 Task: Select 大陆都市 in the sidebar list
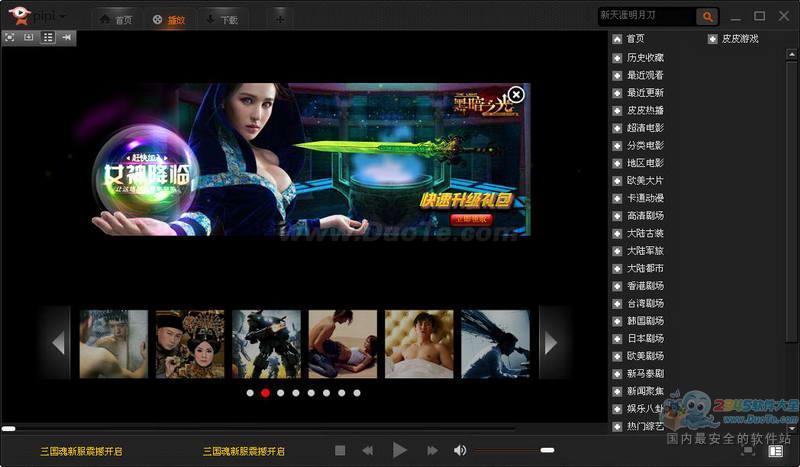tap(645, 268)
